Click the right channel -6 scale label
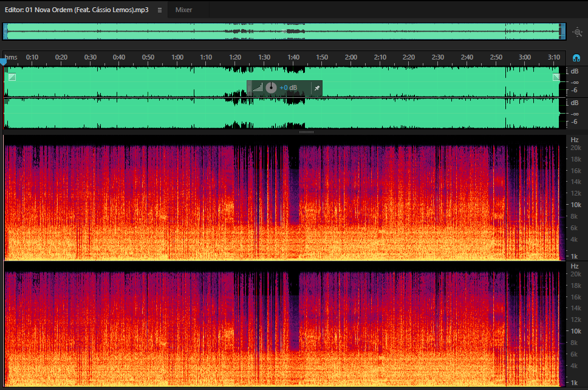588x390 pixels. 574,122
